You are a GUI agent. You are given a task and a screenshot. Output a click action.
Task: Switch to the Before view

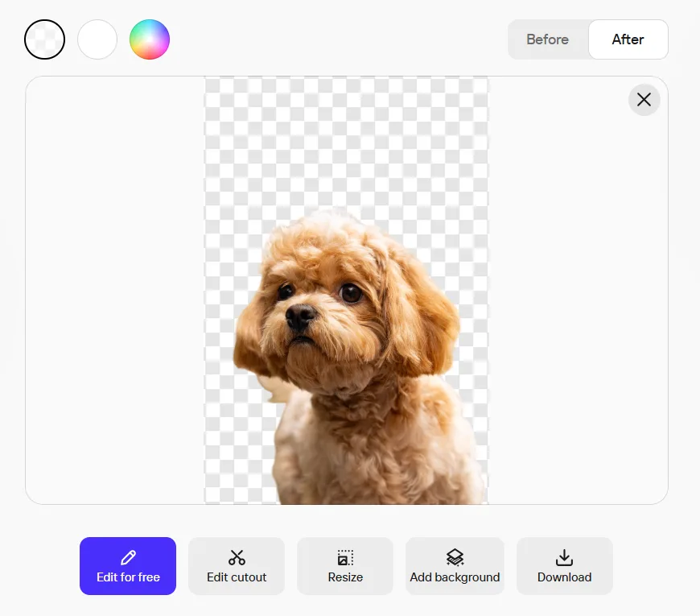pyautogui.click(x=548, y=39)
